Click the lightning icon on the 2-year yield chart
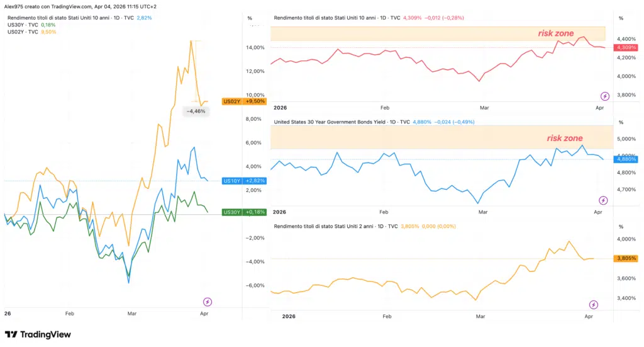 point(594,305)
